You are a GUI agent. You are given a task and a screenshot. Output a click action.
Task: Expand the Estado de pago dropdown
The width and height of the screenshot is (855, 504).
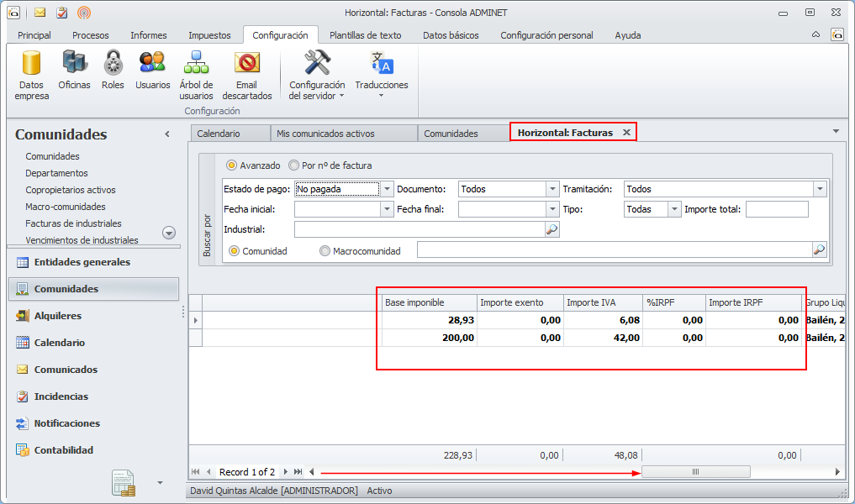(387, 190)
